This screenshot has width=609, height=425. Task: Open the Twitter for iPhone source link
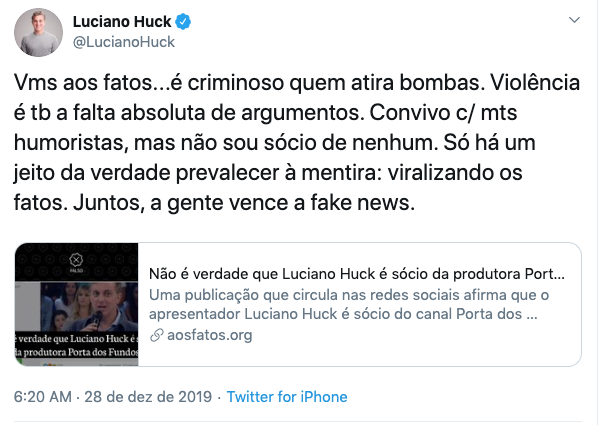click(287, 396)
